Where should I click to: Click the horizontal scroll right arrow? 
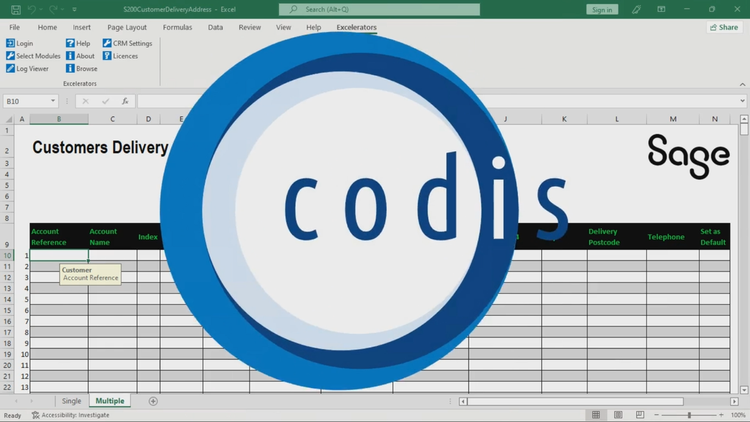[x=734, y=401]
